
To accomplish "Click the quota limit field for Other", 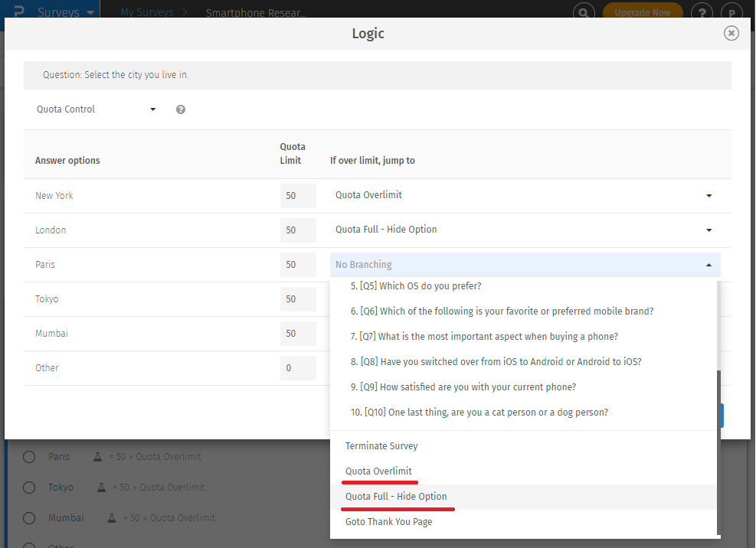I will (298, 367).
